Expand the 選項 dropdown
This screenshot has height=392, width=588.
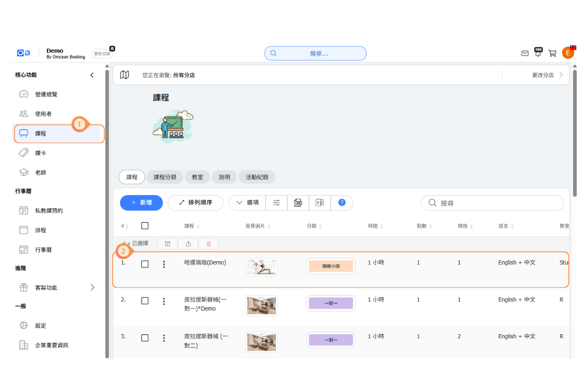(x=247, y=202)
